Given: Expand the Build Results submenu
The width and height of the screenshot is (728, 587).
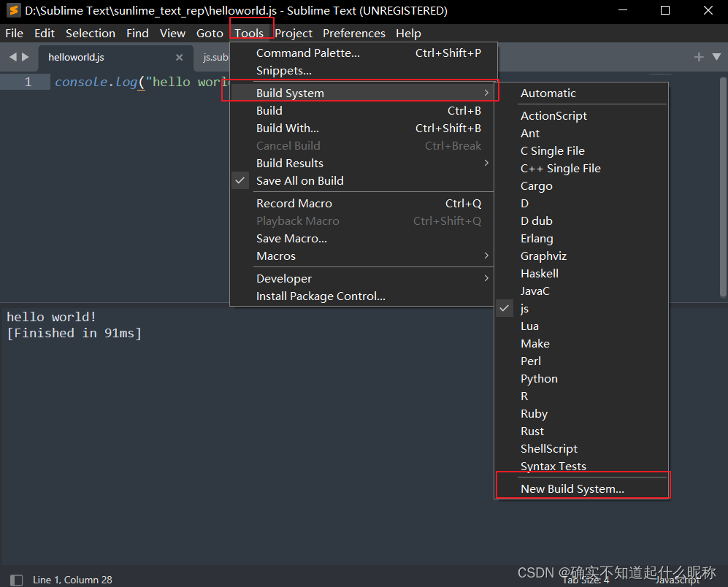Looking at the screenshot, I should click(364, 163).
